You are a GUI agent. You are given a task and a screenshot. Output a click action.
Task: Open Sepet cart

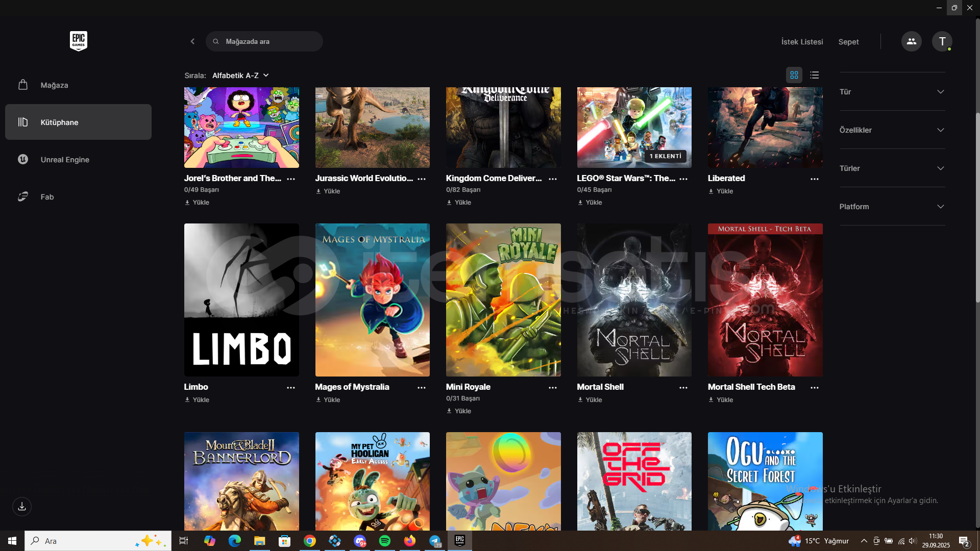[848, 42]
